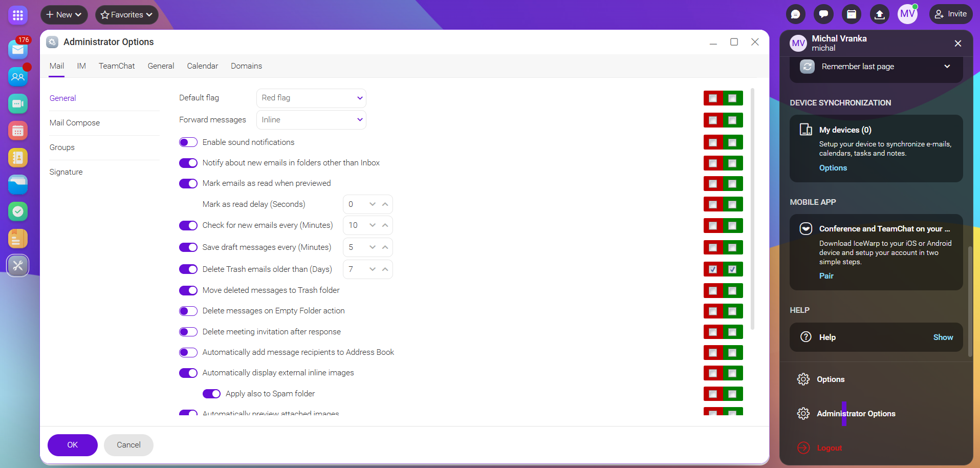This screenshot has width=980, height=468.
Task: Switch to the TeamChat tab
Action: [x=117, y=66]
